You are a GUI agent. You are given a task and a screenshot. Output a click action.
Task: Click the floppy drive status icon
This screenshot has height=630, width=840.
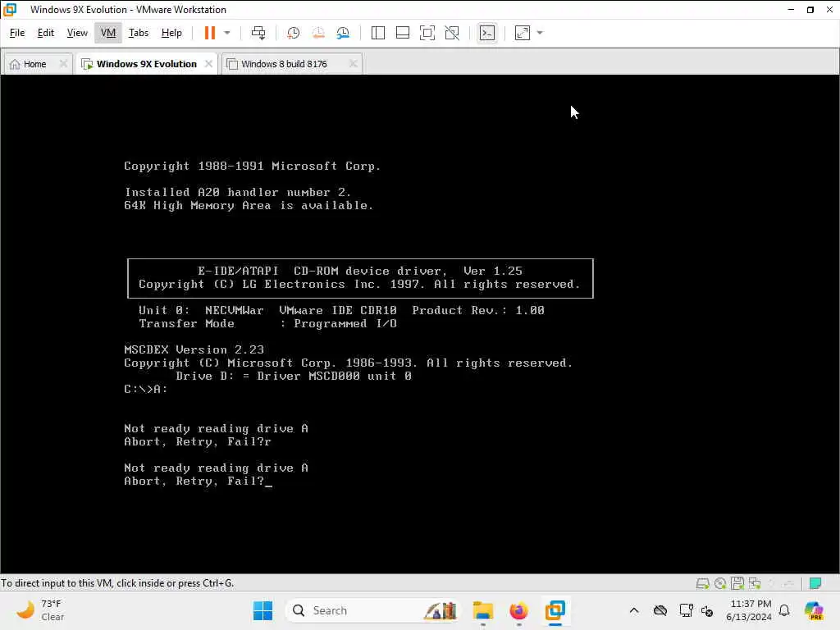click(x=737, y=583)
